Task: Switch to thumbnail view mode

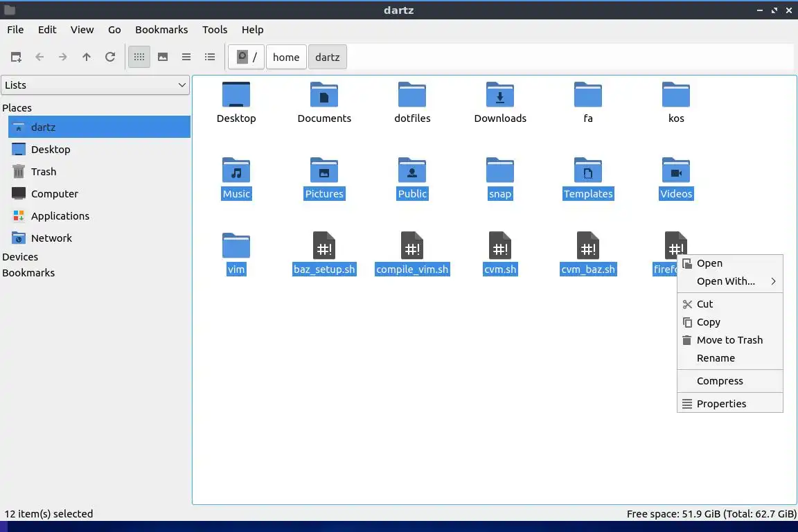Action: click(163, 57)
